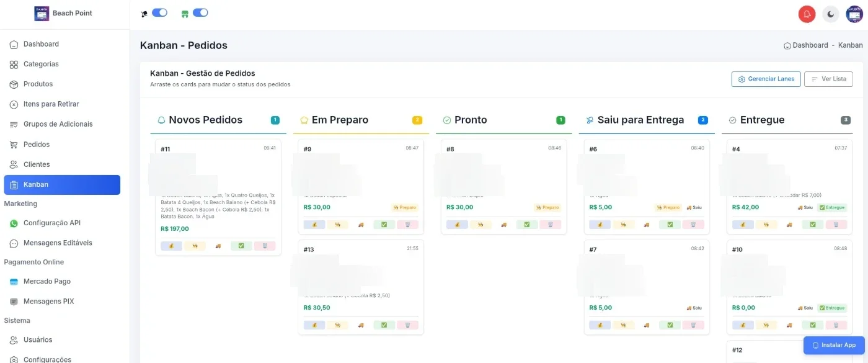
Task: Delete order #11 with the trash icon
Action: click(x=265, y=246)
